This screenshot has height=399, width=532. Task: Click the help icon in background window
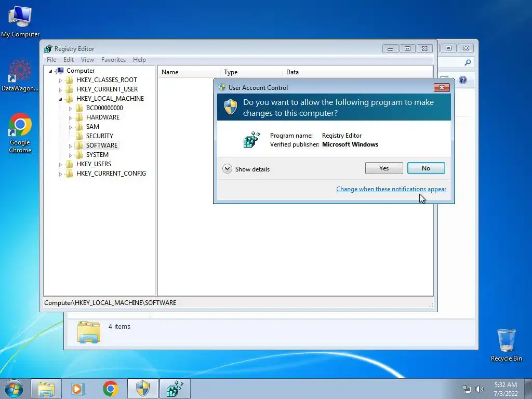tap(463, 79)
